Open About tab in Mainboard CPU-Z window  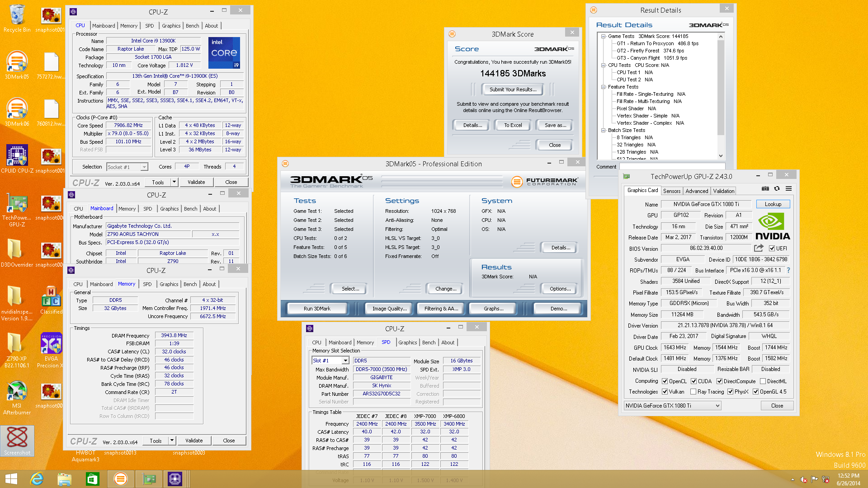(209, 209)
